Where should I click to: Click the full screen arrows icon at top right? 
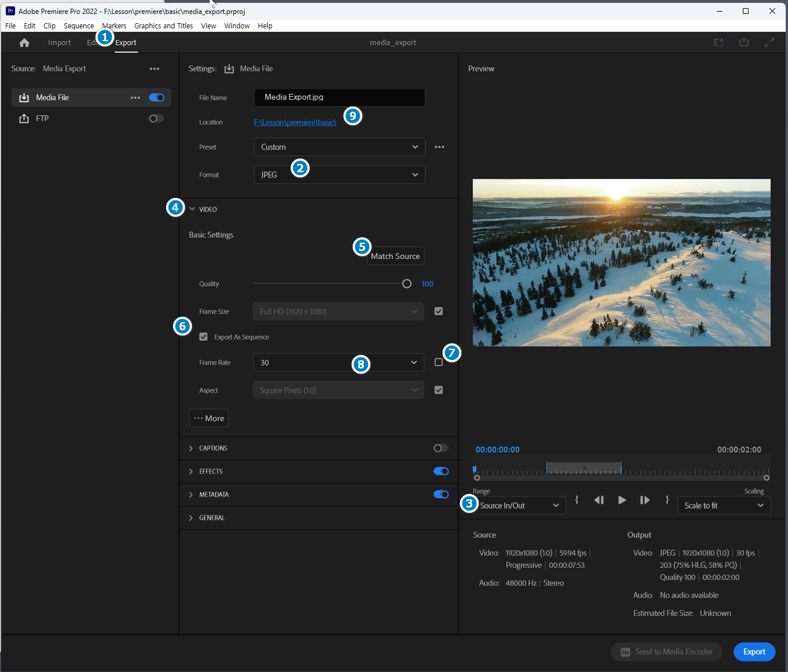pyautogui.click(x=769, y=42)
